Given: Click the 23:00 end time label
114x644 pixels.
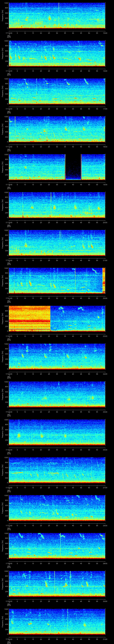Looking at the screenshot, I should tap(105, 336).
